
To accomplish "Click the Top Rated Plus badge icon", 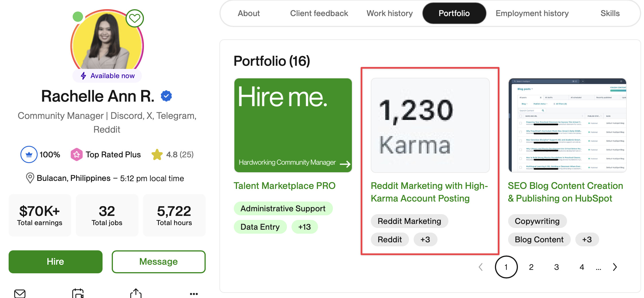I will point(77,154).
